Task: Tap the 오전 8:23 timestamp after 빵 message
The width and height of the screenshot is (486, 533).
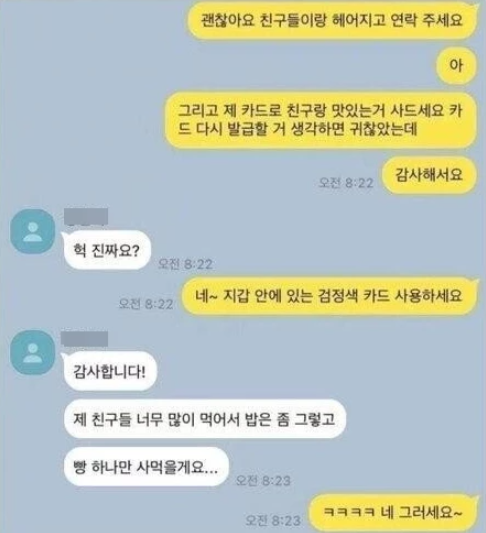Action: click(263, 481)
